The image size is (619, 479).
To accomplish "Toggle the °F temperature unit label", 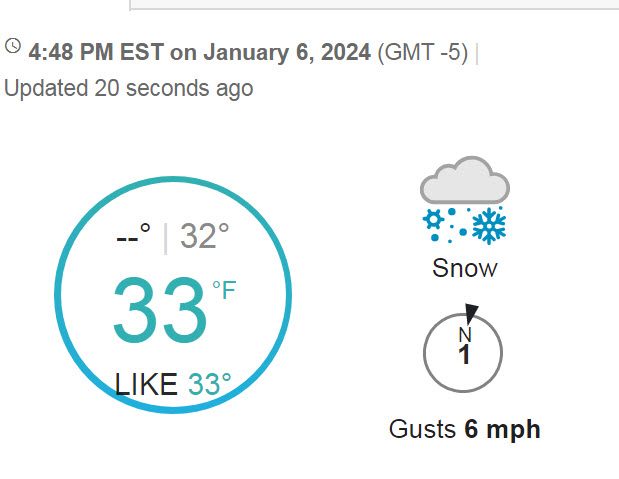I will click(x=224, y=290).
